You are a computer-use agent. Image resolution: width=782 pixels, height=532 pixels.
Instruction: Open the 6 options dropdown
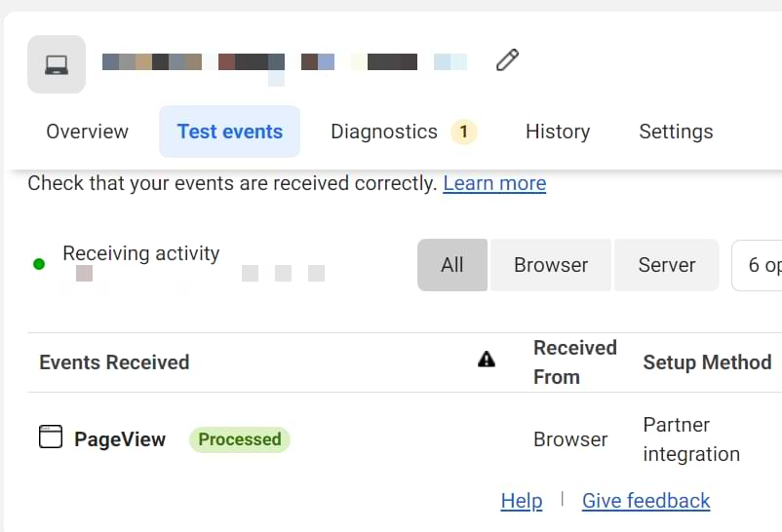[761, 265]
